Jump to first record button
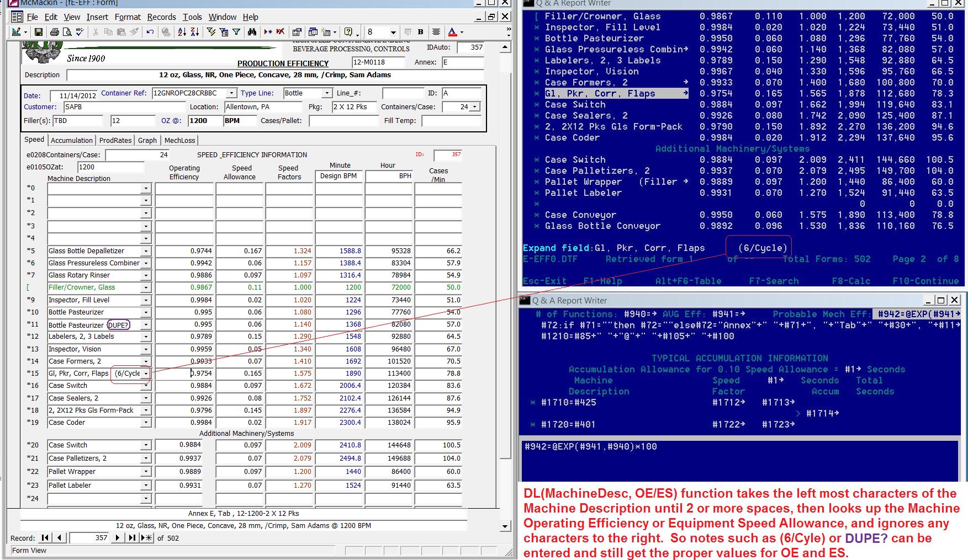The height and width of the screenshot is (560, 968). click(45, 537)
